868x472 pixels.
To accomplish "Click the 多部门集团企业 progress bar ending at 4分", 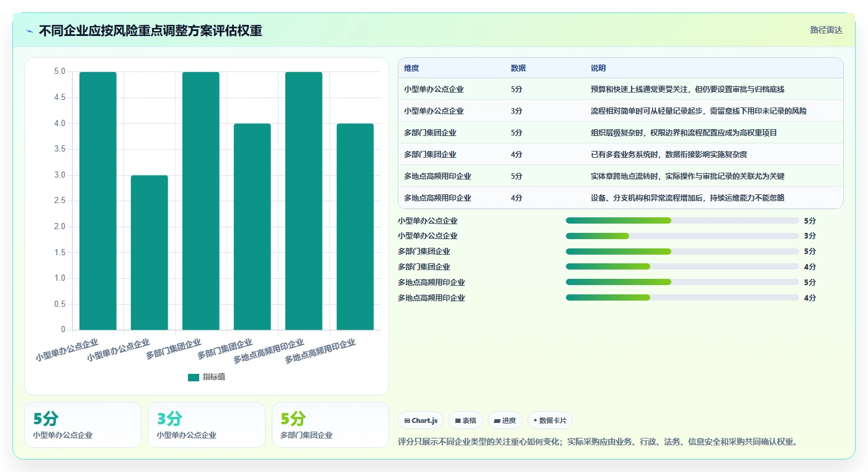I will [682, 267].
